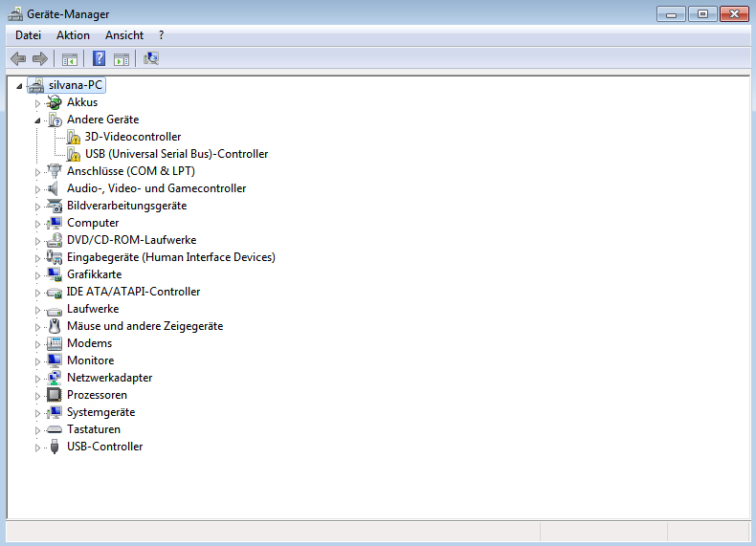Expand the USB-Controller category at the bottom
This screenshot has width=756, height=546.
38,448
